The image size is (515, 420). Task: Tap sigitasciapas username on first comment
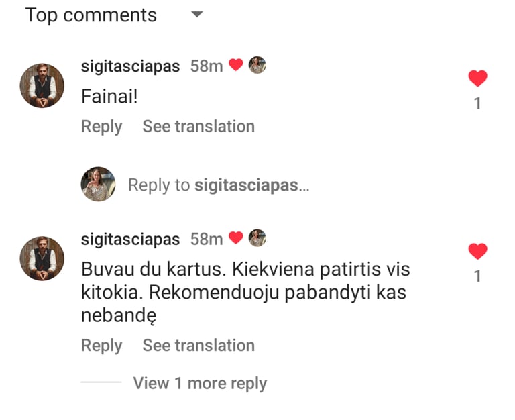click(130, 66)
